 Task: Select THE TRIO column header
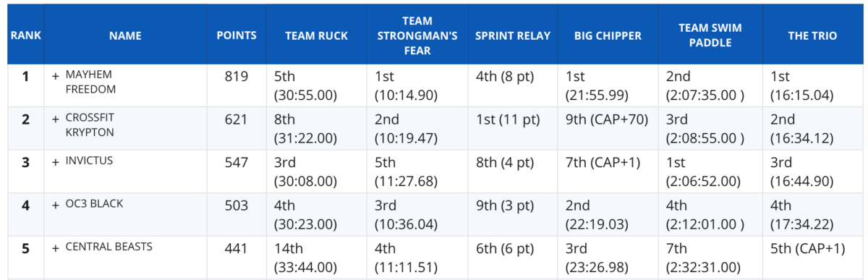(x=812, y=35)
